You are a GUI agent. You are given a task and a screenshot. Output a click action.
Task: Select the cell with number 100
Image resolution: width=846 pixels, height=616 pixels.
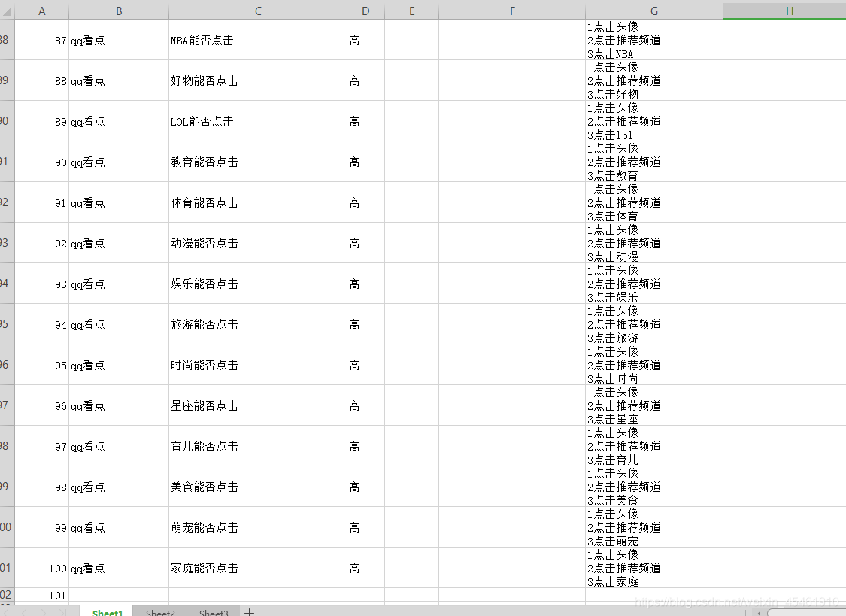(x=41, y=568)
